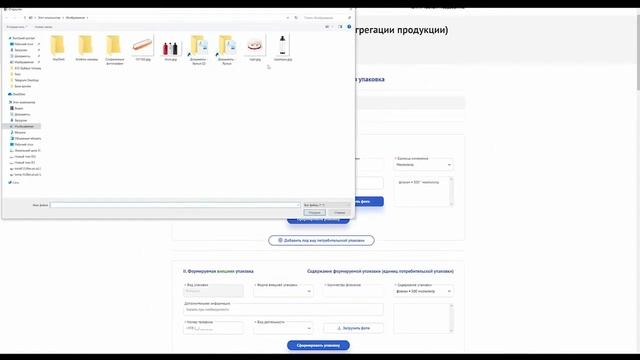Click 'Добавить ещё вид потребительской упаковки' button
Screen dimensions: 640x360
click(321, 240)
